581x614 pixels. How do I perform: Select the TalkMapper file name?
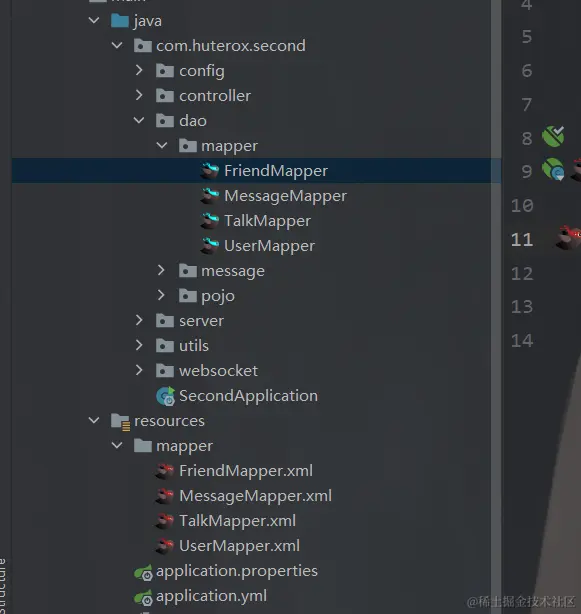pos(267,221)
